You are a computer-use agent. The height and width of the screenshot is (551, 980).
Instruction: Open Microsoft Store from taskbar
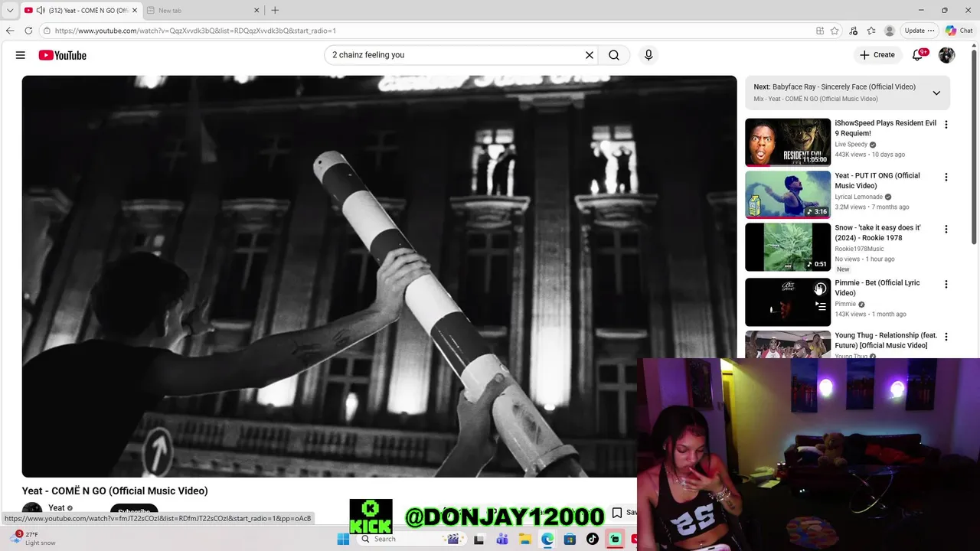pos(570,539)
